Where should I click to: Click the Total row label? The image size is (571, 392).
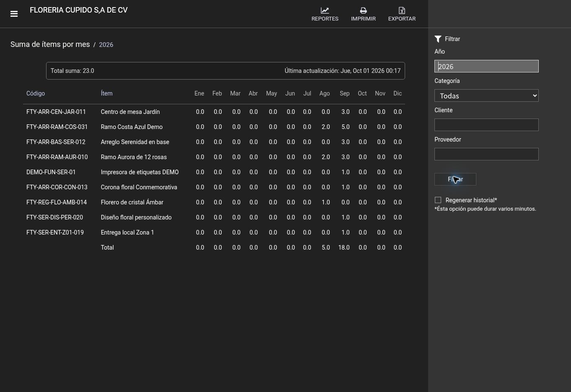pos(107,248)
